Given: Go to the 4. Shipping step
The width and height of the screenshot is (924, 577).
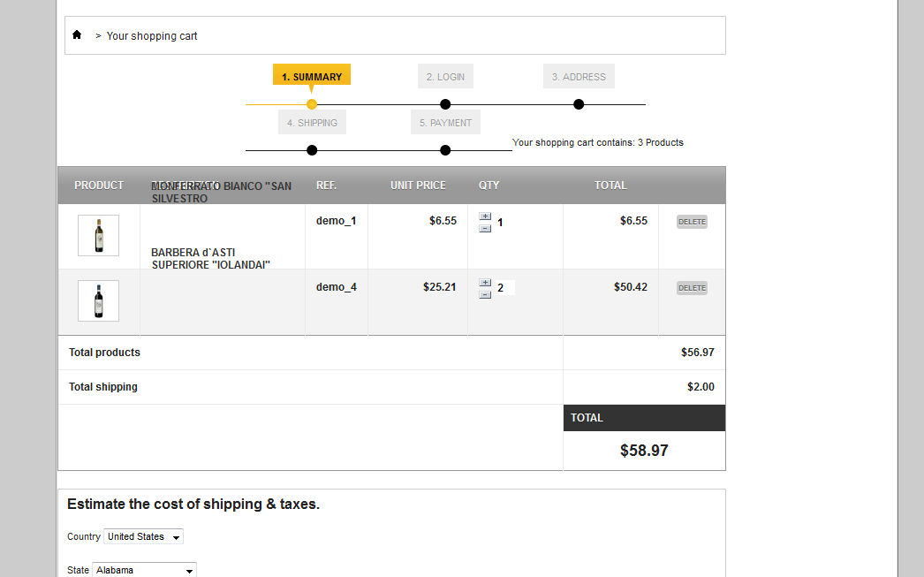Looking at the screenshot, I should coord(312,123).
